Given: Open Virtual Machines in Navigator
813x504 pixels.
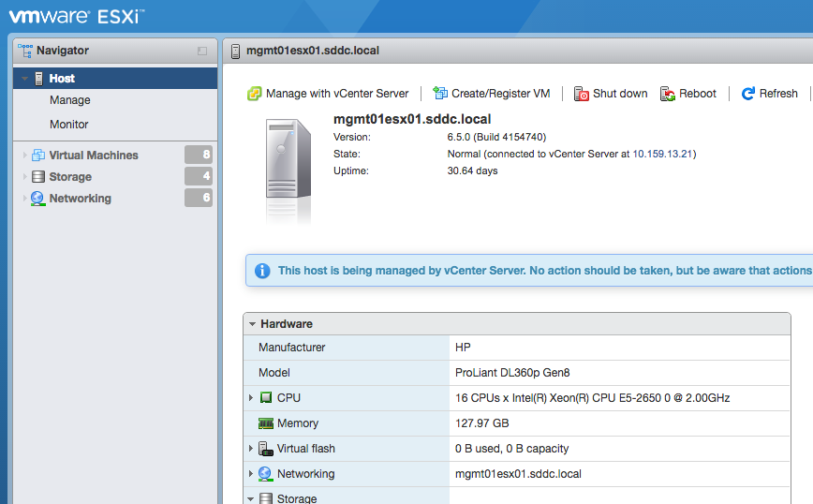Looking at the screenshot, I should click(94, 155).
